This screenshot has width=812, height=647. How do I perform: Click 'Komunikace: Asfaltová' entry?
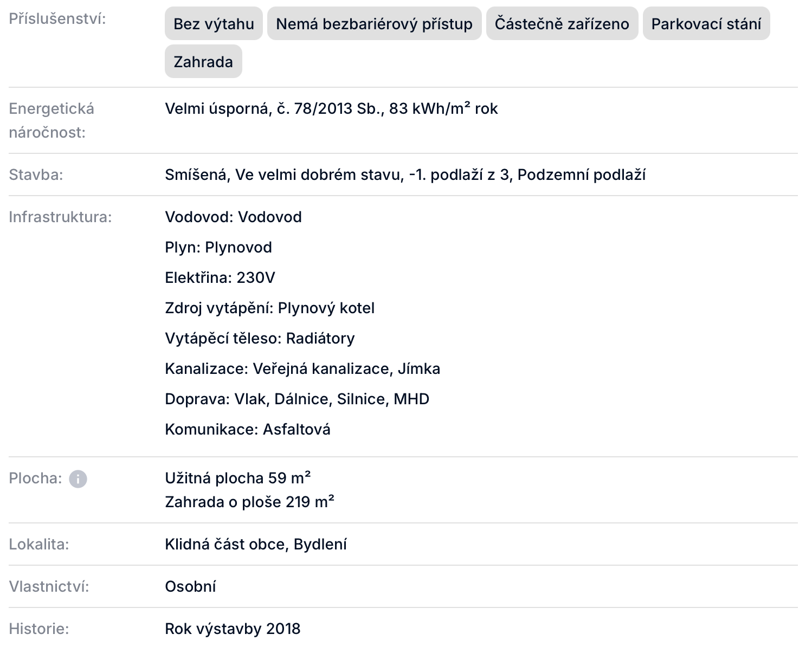tap(247, 430)
